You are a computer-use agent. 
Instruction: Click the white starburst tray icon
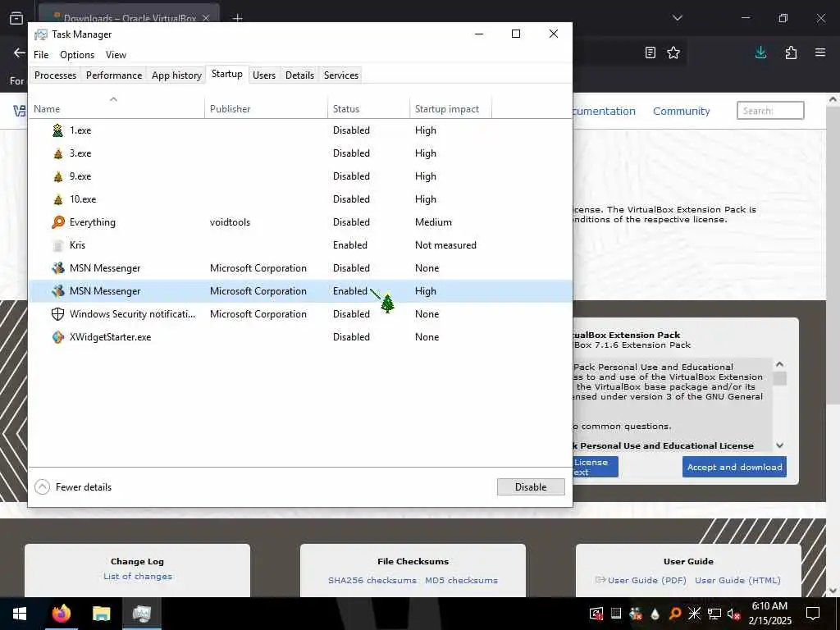tap(694, 614)
